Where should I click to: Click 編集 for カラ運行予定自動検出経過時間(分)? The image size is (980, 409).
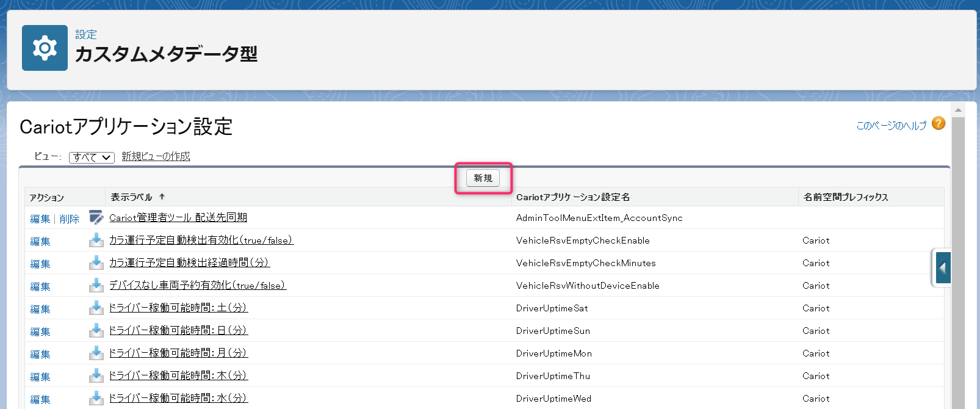[x=40, y=264]
